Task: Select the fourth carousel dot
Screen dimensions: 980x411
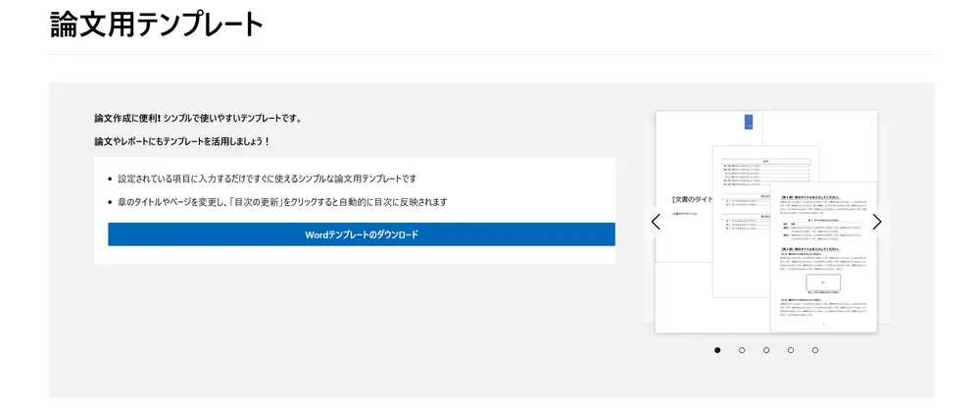Action: point(791,350)
